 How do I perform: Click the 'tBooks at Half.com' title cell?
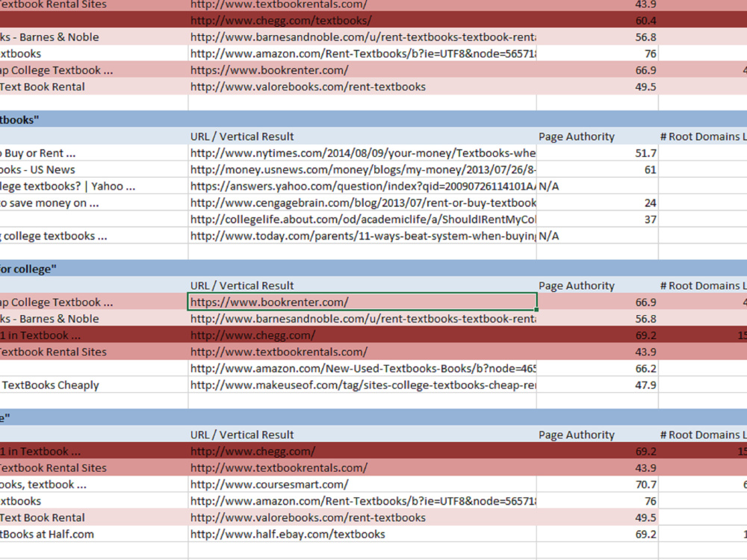tap(94, 535)
